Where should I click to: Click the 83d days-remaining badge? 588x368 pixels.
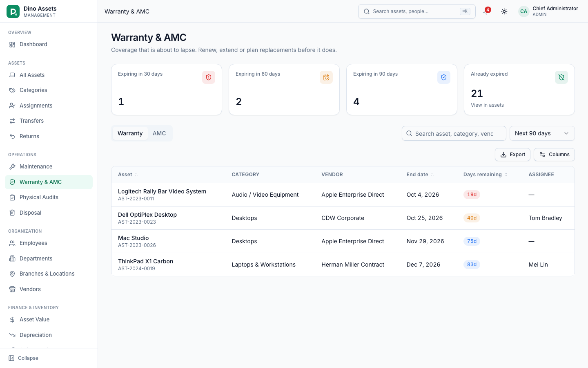(x=472, y=265)
